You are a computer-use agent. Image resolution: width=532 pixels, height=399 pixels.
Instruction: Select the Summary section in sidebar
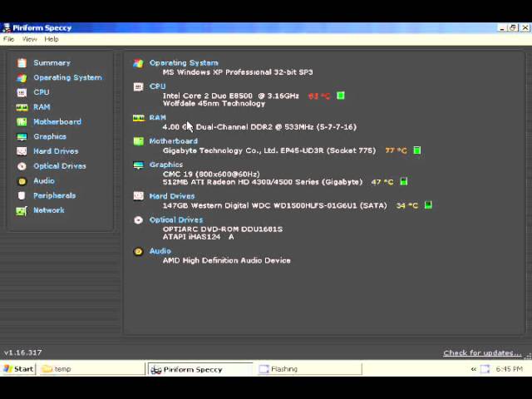click(52, 63)
